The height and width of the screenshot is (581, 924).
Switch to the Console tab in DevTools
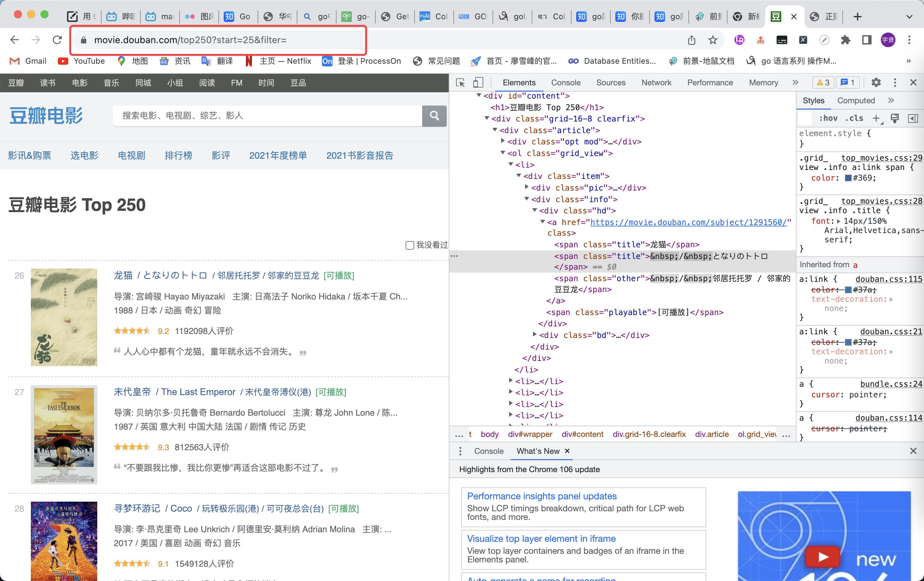(x=566, y=83)
